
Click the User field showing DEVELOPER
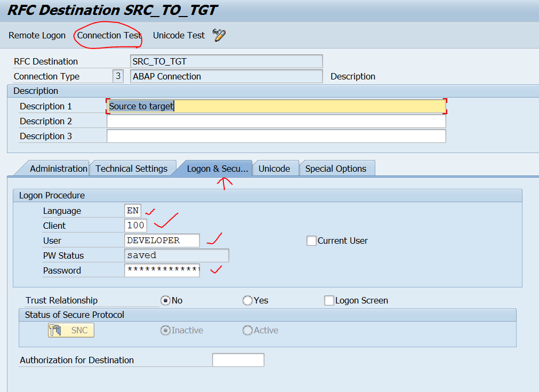click(x=162, y=241)
